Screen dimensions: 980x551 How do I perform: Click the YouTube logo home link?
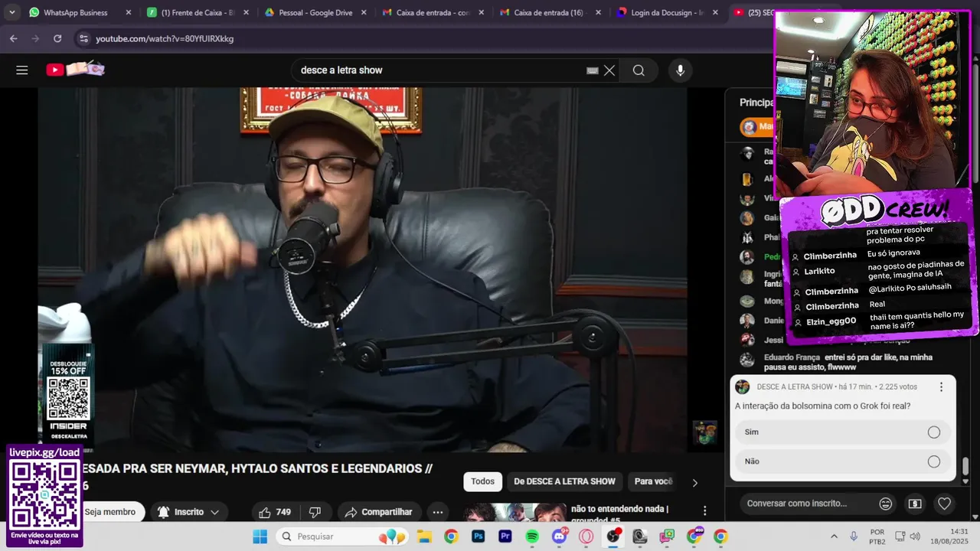tap(75, 70)
